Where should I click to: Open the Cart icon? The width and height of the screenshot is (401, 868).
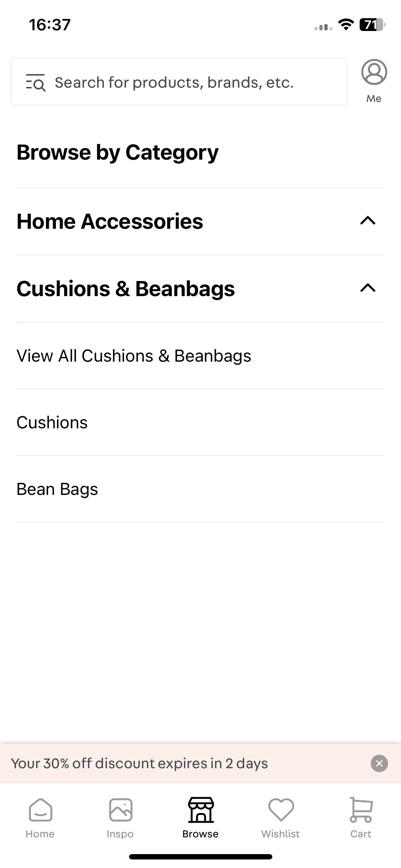361,810
